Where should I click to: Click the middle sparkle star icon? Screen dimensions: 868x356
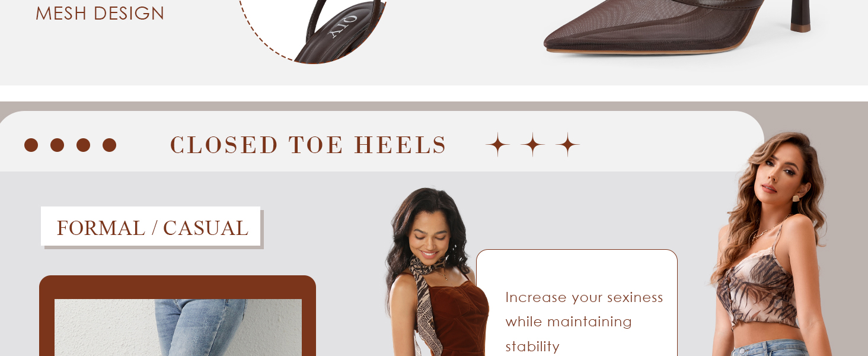click(532, 145)
